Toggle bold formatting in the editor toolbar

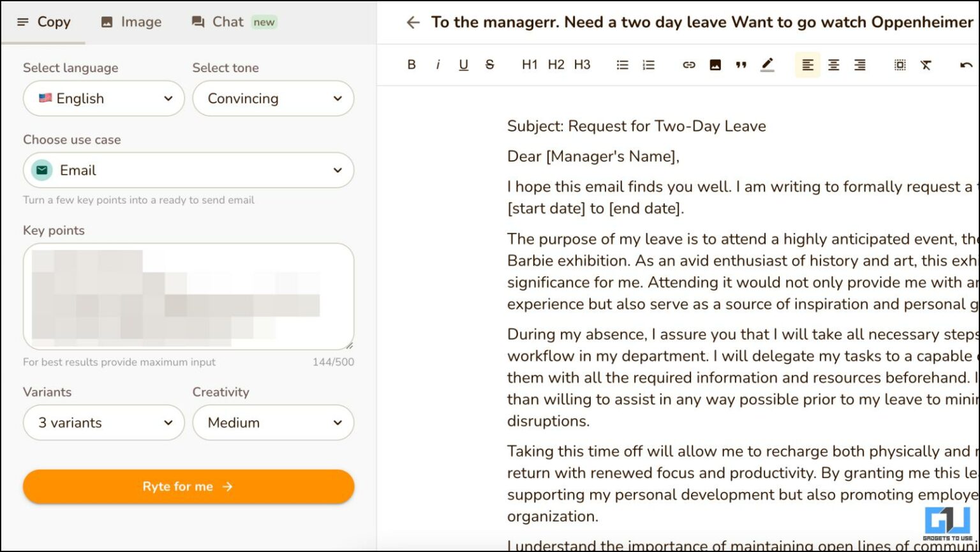pyautogui.click(x=411, y=64)
